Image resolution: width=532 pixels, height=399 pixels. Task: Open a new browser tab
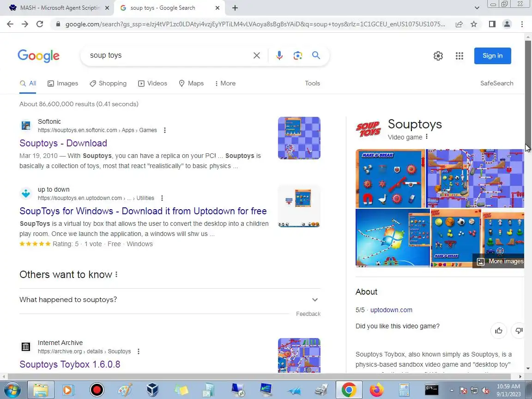click(235, 8)
